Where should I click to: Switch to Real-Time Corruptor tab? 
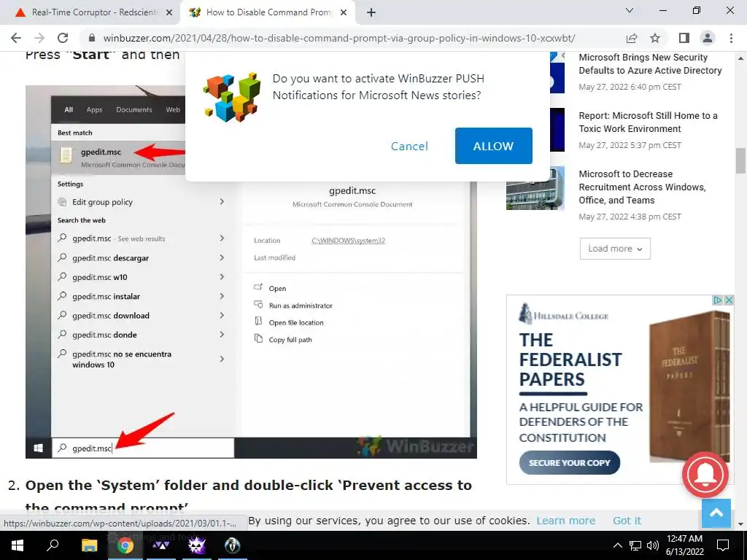tap(90, 12)
